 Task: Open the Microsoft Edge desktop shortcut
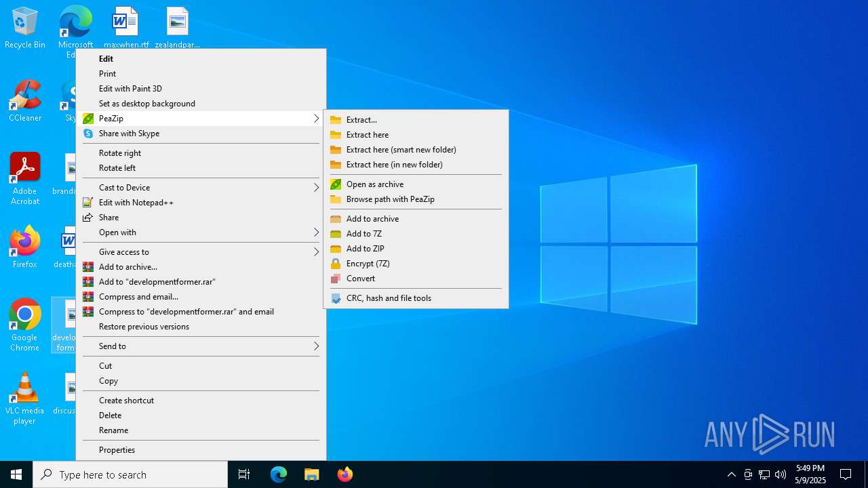coord(75,27)
